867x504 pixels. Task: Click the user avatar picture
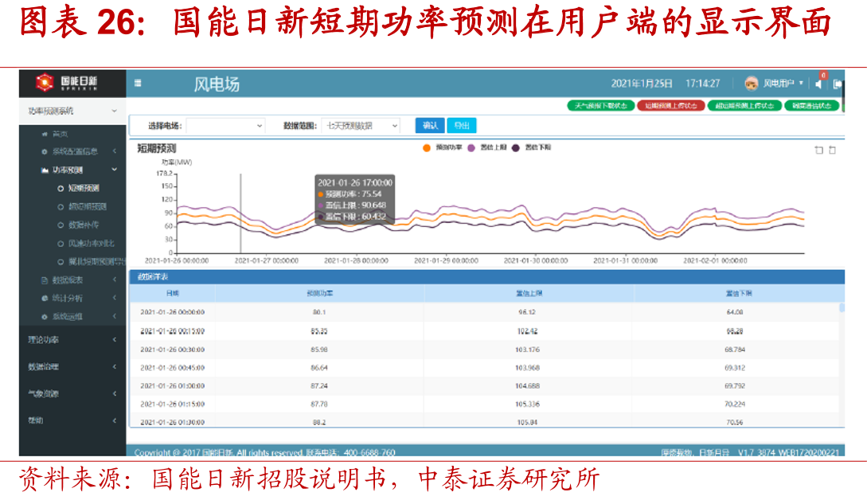pyautogui.click(x=751, y=84)
